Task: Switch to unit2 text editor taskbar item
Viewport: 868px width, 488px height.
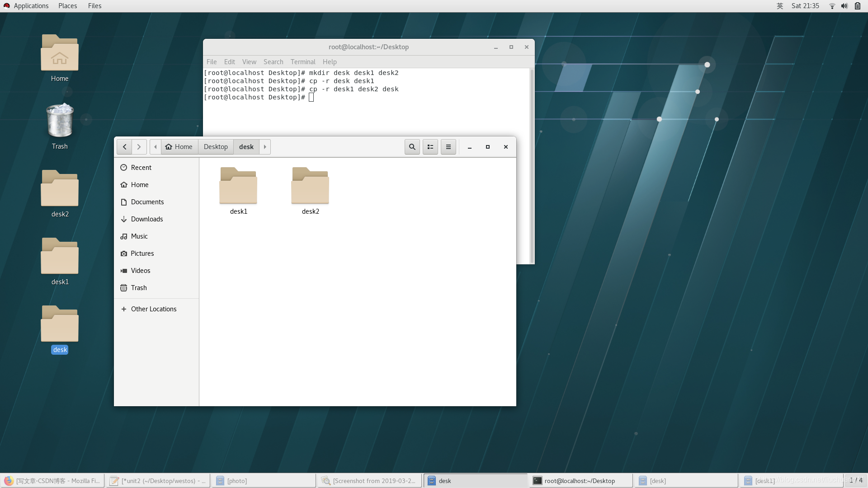Action: point(158,481)
